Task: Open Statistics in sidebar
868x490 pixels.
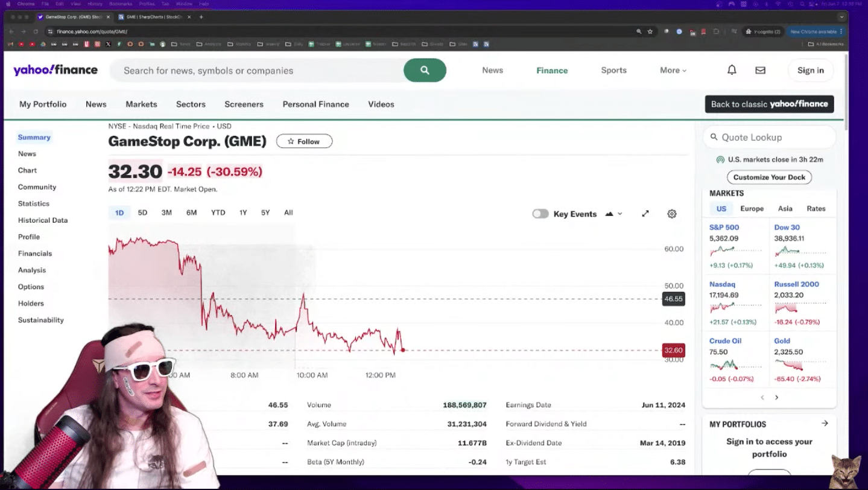Action: point(34,203)
